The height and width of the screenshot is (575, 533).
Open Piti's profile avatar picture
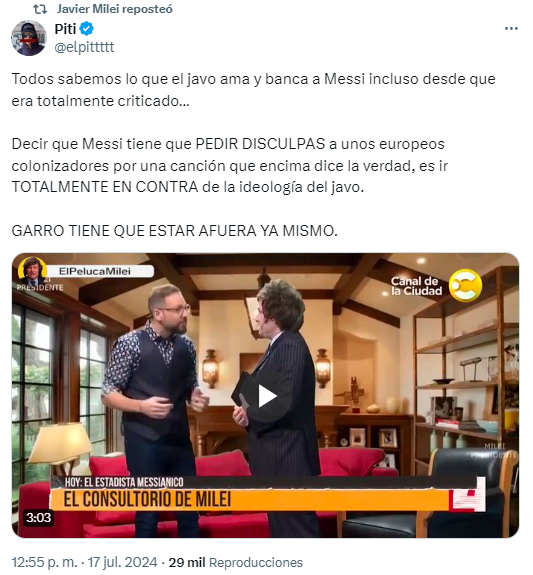tap(29, 38)
